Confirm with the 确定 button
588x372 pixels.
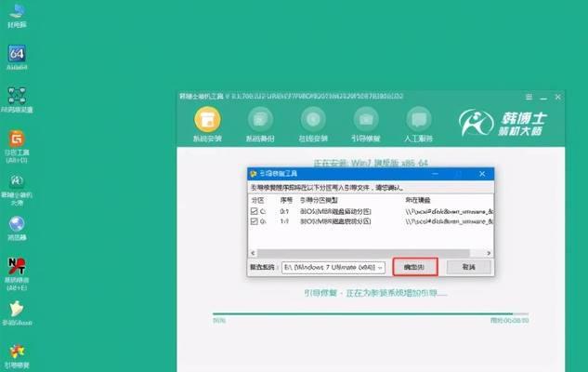[414, 267]
